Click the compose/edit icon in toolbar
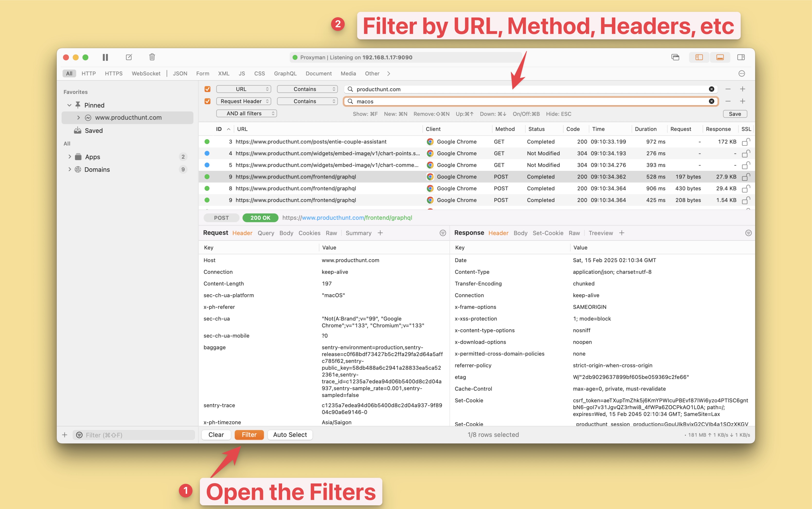The image size is (812, 509). tap(129, 57)
